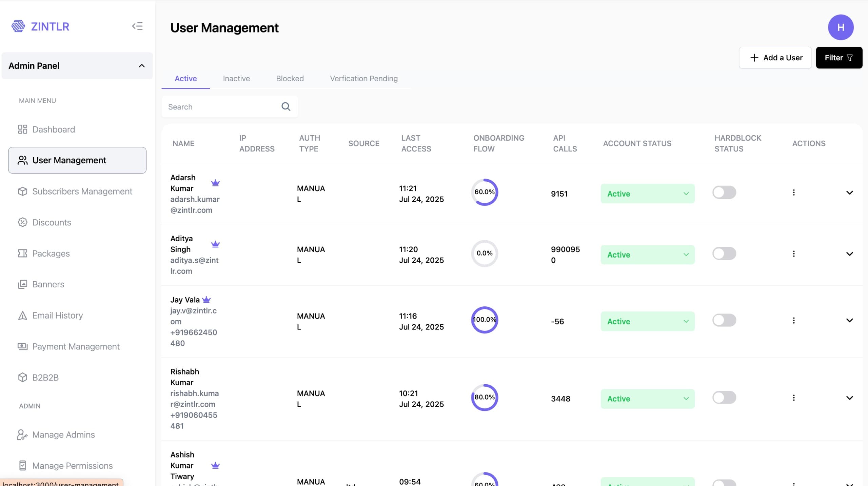Viewport: 868px width, 486px height.
Task: Open the H profile avatar menu
Action: pos(840,27)
